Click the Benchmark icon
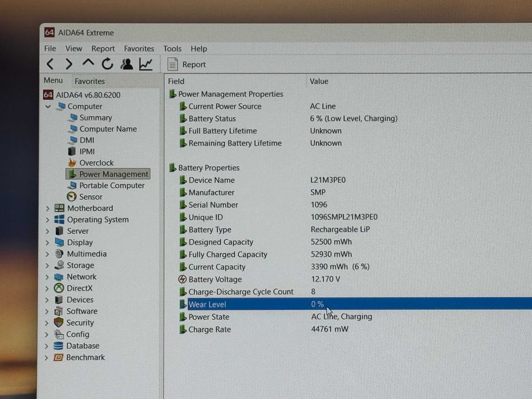 [x=58, y=357]
